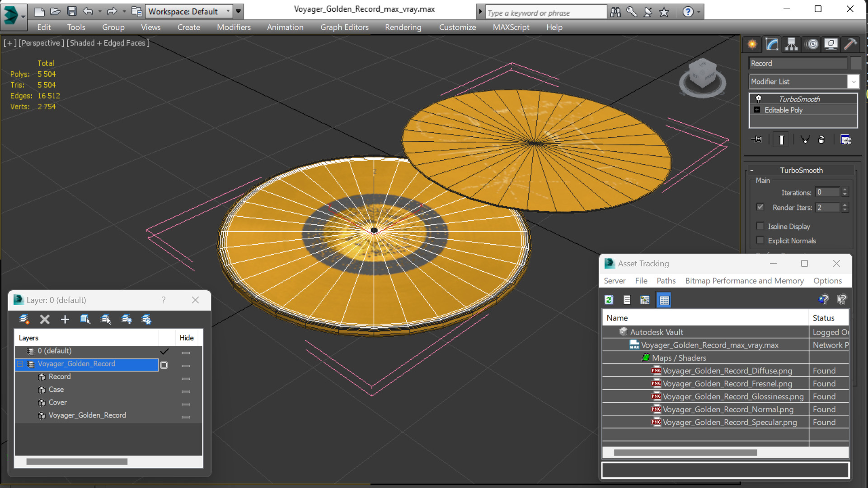Open the Help question mark icon
Screen dimensions: 868x488
click(x=688, y=12)
